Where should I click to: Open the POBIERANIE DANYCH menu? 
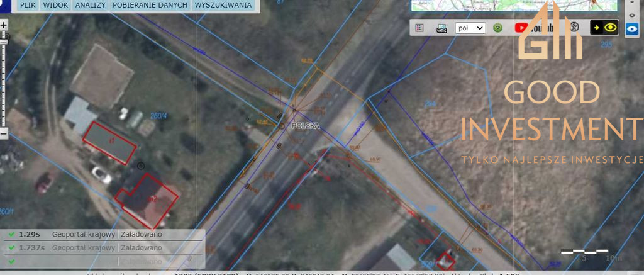coord(150,5)
